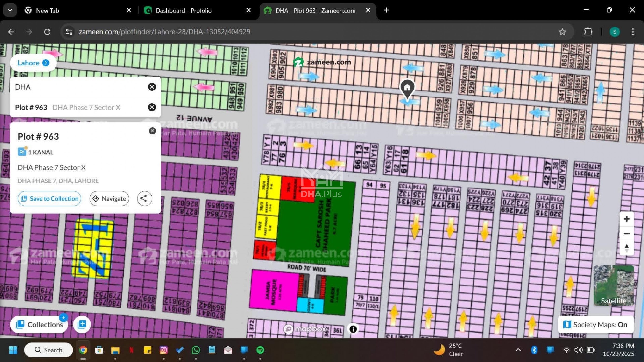The image size is (644, 362).
Task: Switch to Satellite map view
Action: (613, 285)
